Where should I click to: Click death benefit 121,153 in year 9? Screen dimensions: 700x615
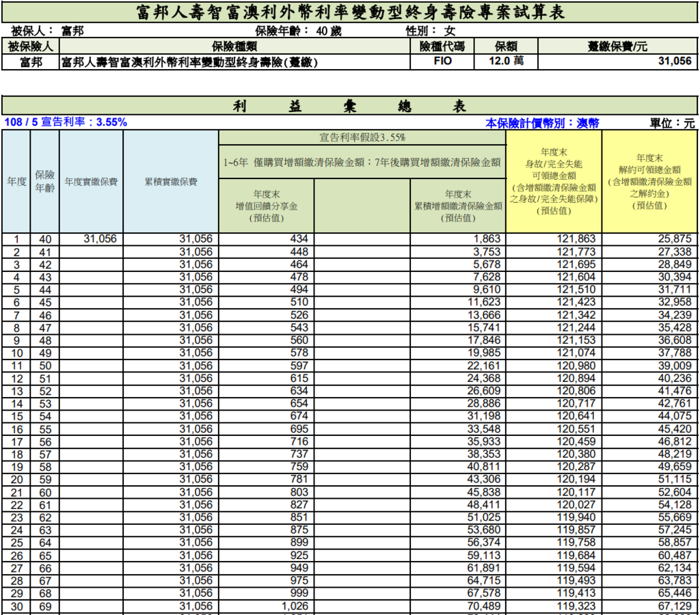[576, 340]
